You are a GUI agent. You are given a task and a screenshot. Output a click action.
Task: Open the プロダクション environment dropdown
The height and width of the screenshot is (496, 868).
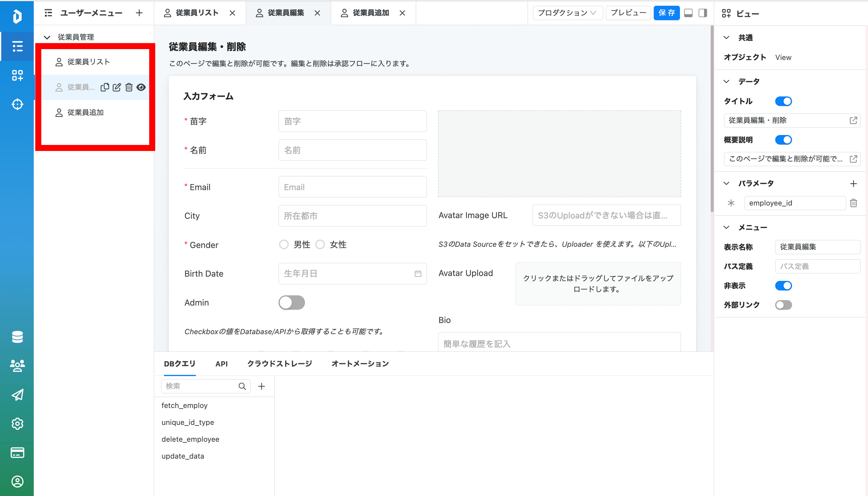coord(567,13)
